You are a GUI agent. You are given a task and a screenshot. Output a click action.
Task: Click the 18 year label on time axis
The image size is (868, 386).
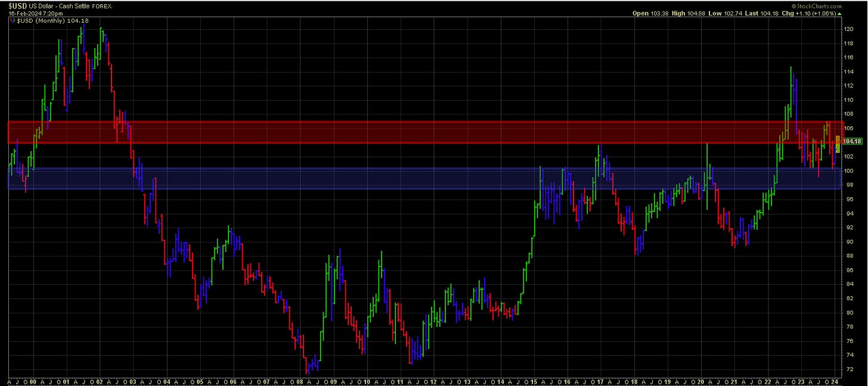coord(634,381)
